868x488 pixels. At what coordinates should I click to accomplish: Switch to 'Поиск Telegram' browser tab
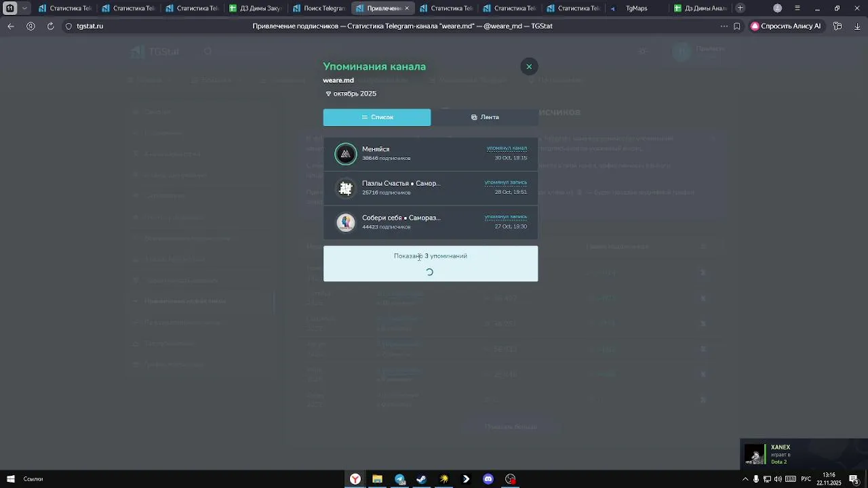[319, 8]
